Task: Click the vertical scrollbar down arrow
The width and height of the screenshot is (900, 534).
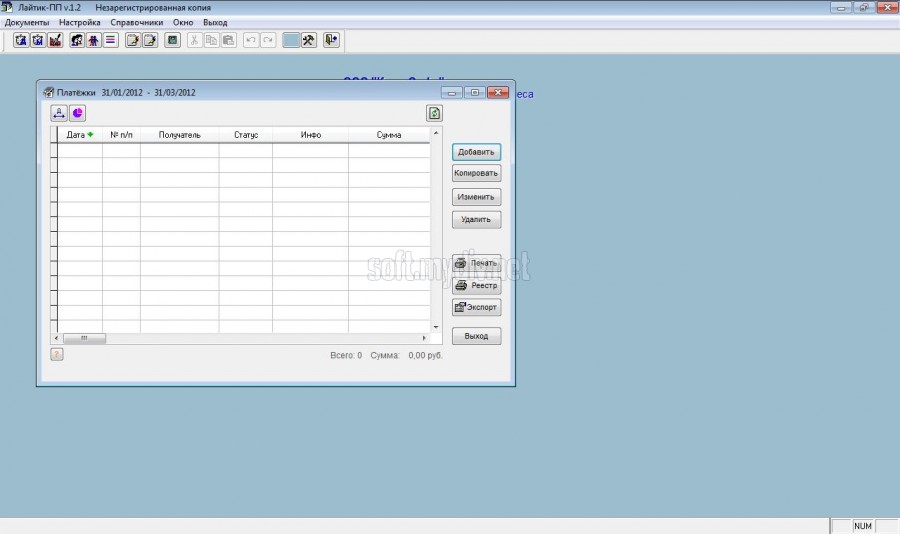Action: point(436,327)
